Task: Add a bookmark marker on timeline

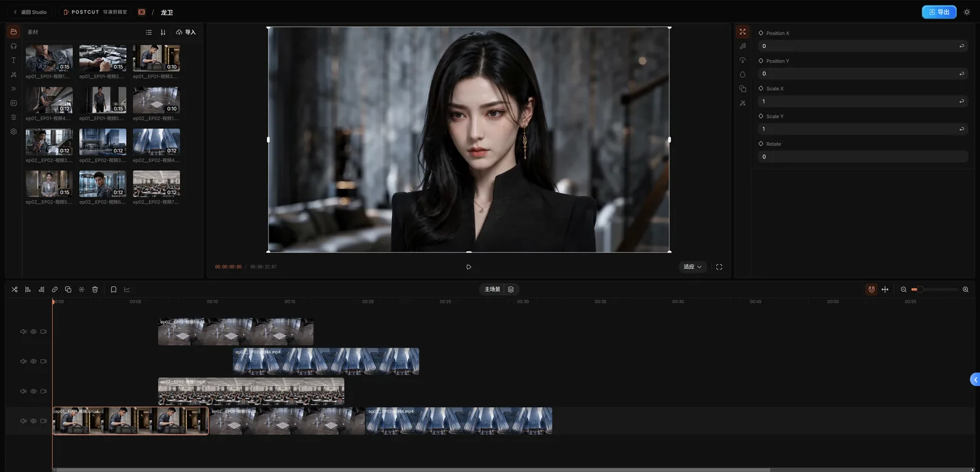Action: click(x=113, y=289)
